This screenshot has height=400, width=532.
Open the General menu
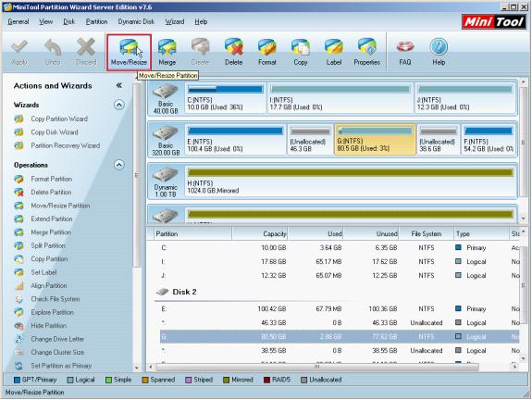[18, 21]
